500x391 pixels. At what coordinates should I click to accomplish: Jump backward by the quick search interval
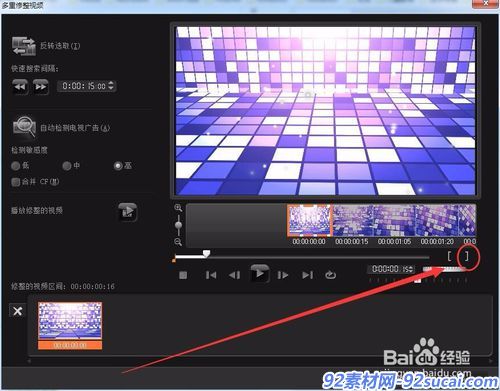coord(20,87)
